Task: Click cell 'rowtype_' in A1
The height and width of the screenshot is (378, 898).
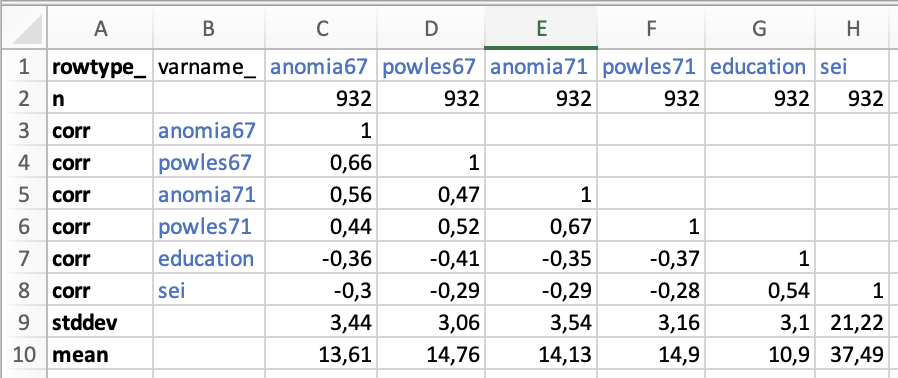Action: [100, 67]
